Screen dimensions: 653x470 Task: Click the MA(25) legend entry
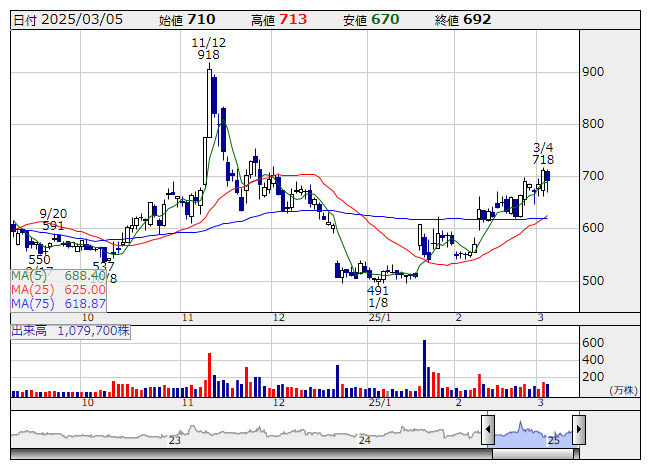[x=58, y=289]
